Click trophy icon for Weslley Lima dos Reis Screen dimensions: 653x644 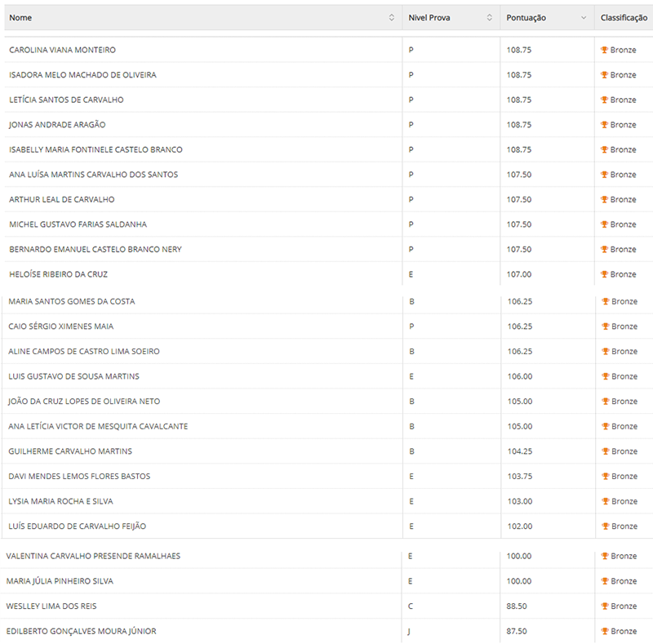tap(605, 606)
